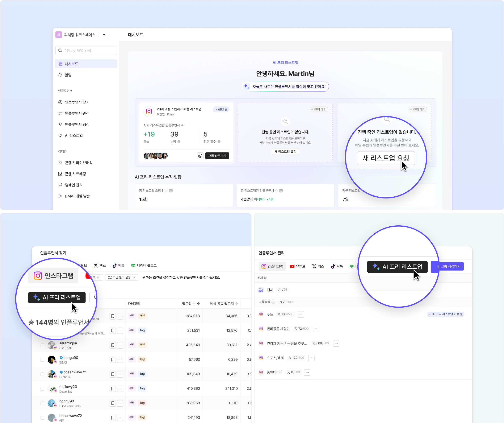Click the AI 리스트업 diamond icon
The height and width of the screenshot is (423, 504).
60,135
